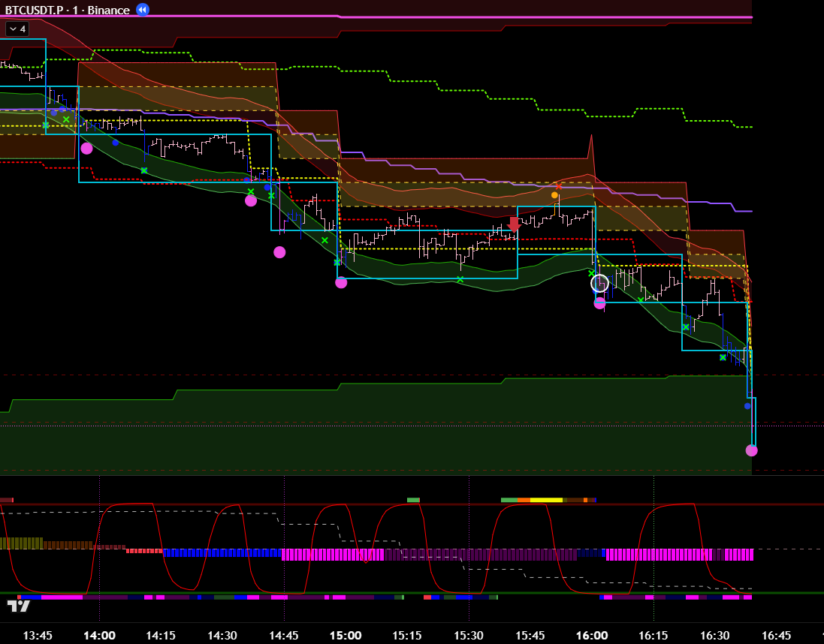Click the 13:45 time axis label
This screenshot has height=644, width=824.
(38, 635)
